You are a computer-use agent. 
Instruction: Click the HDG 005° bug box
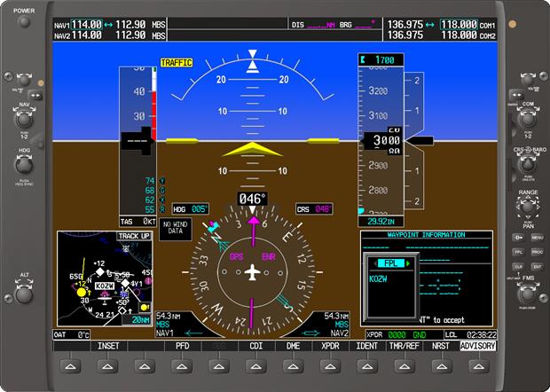[191, 209]
